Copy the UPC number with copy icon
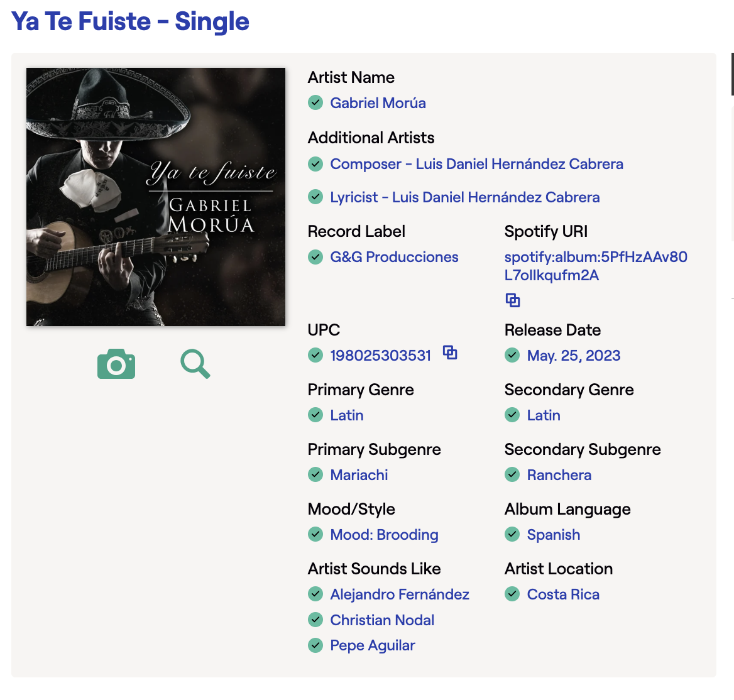This screenshot has height=700, width=734. click(450, 353)
